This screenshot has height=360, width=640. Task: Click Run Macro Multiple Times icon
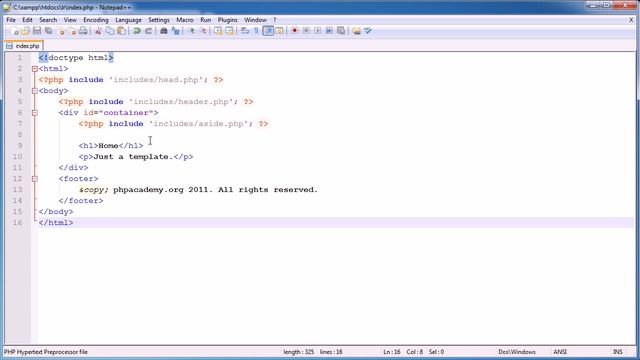click(329, 31)
